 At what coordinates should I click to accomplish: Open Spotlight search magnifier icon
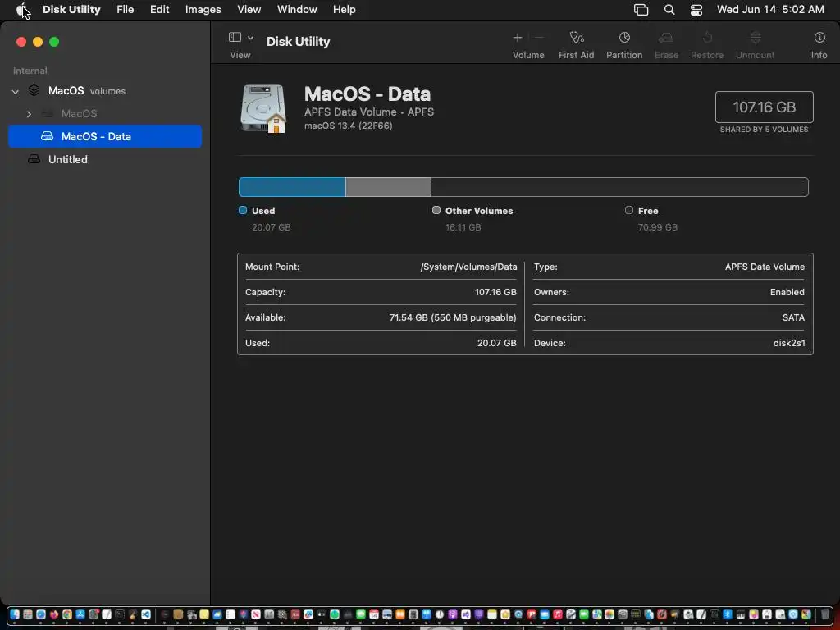click(x=669, y=9)
